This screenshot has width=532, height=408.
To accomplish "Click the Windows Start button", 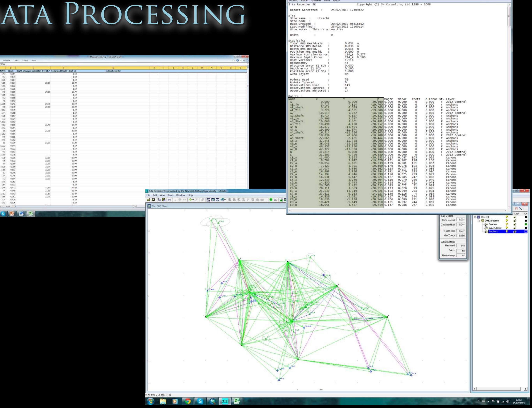I will (151, 401).
